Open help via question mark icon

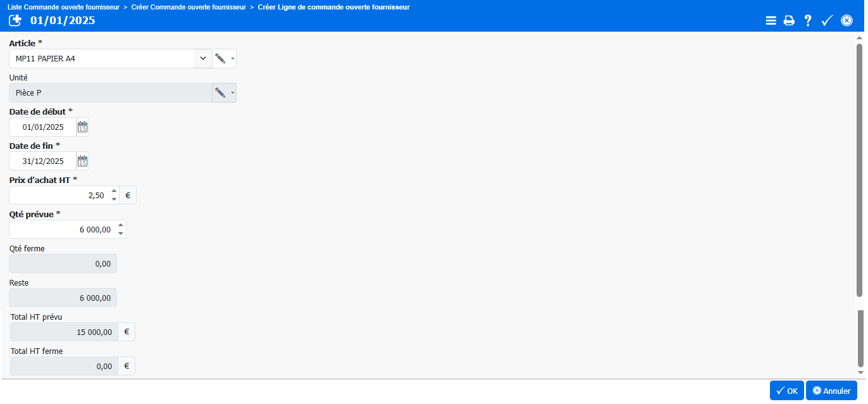(x=808, y=20)
